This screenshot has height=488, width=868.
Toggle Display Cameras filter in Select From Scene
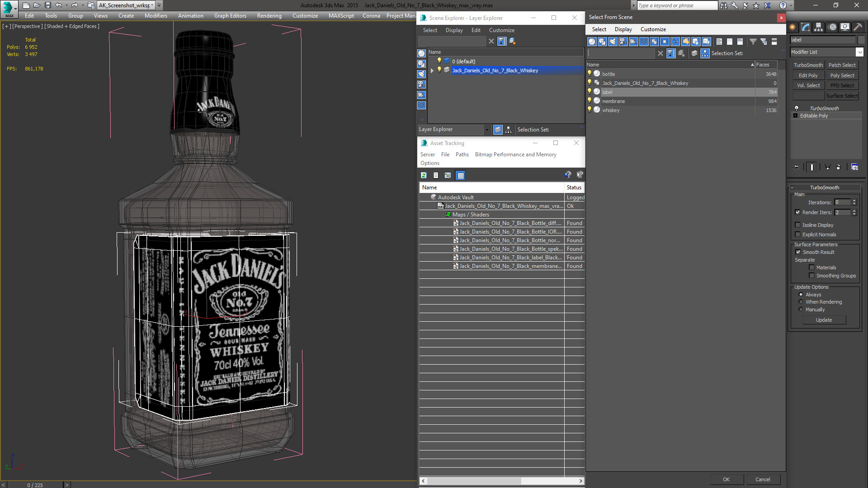[x=623, y=42]
